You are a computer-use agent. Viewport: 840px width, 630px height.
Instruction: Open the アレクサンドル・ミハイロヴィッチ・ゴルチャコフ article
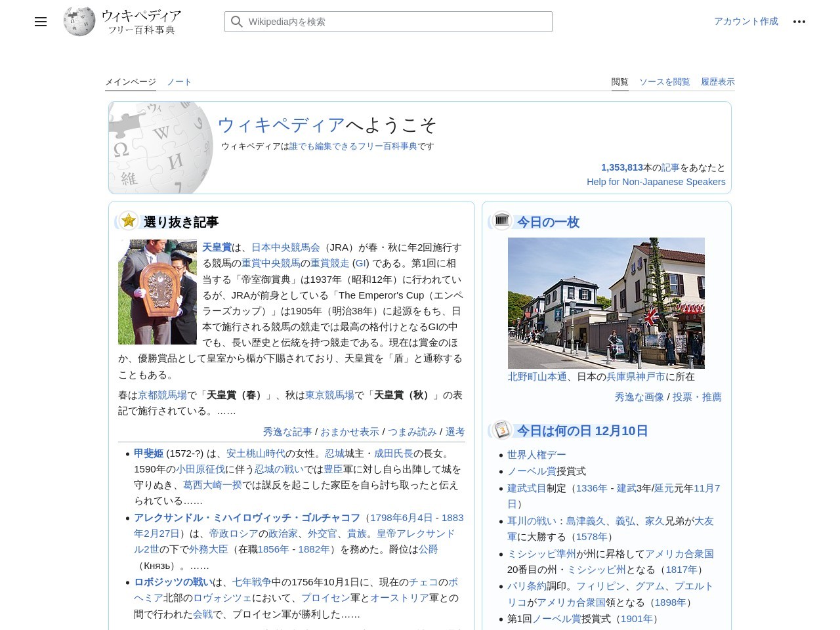(247, 517)
